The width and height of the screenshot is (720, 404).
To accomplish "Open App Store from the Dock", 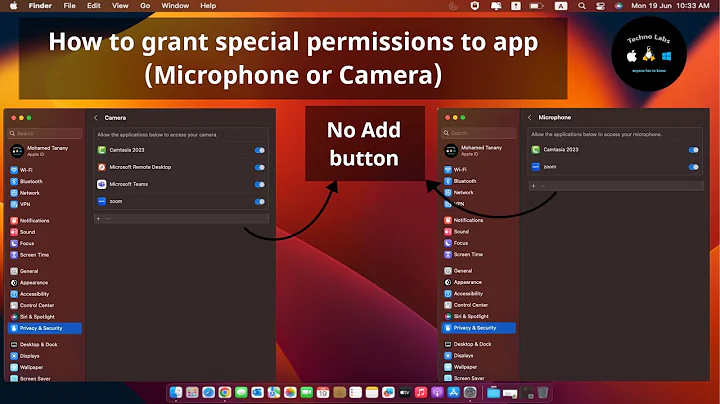I will [453, 393].
